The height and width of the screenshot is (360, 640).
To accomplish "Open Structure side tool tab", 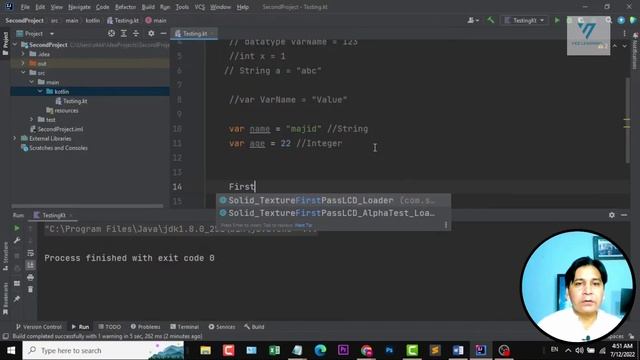I will [5, 256].
